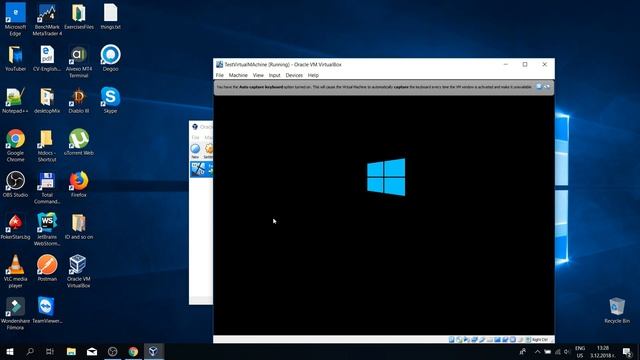Open the Devices menu
The image size is (640, 360).
tap(294, 75)
